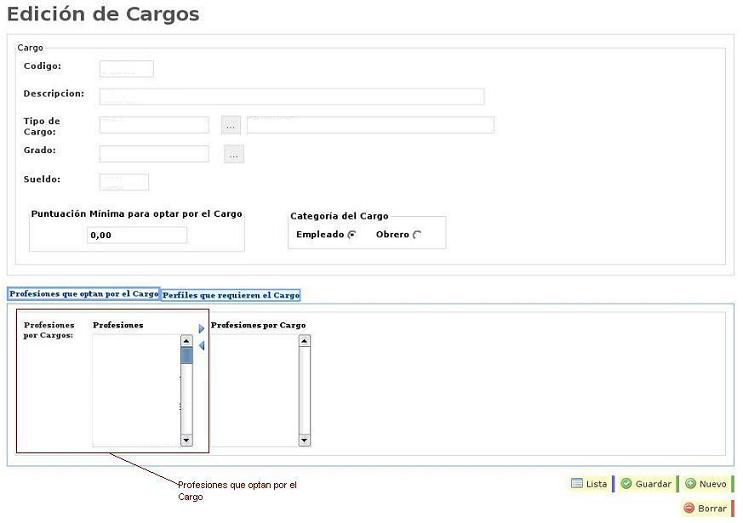743x523 pixels.
Task: Select the Obrero radio option
Action: click(x=417, y=235)
